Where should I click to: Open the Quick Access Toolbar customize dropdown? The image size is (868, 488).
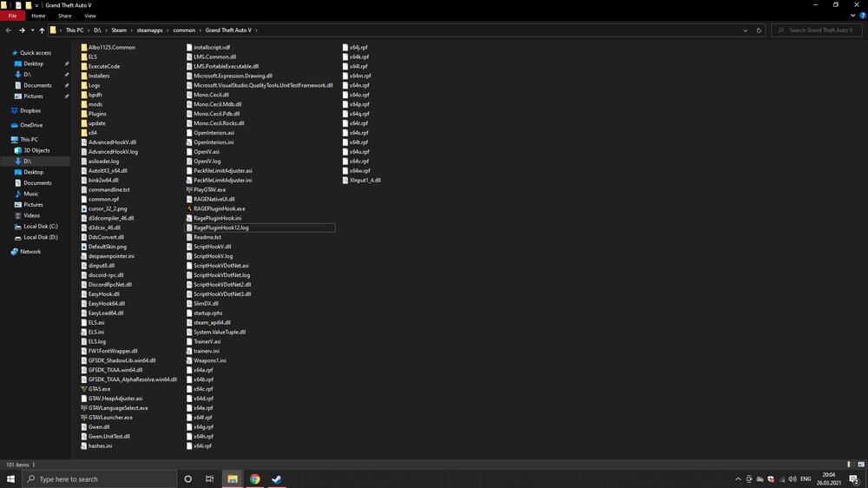tap(36, 5)
